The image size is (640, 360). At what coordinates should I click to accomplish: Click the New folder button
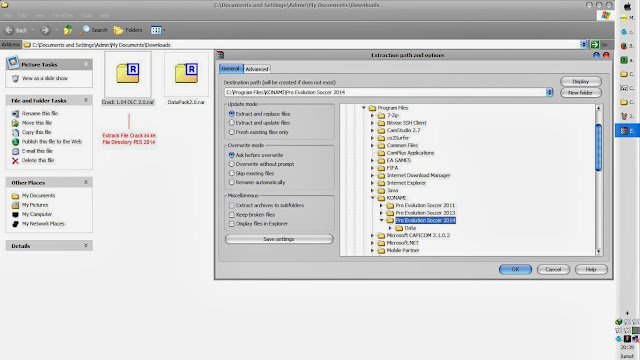580,93
